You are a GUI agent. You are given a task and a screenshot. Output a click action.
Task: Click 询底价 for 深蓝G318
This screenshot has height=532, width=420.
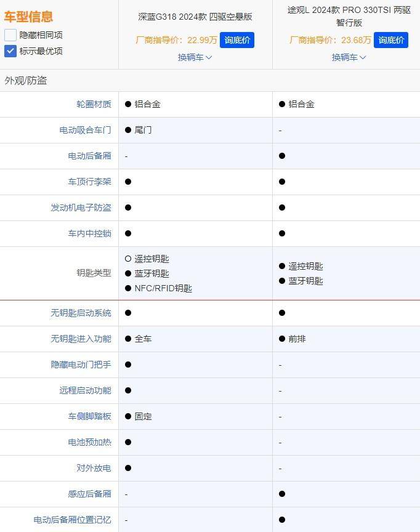coord(236,40)
